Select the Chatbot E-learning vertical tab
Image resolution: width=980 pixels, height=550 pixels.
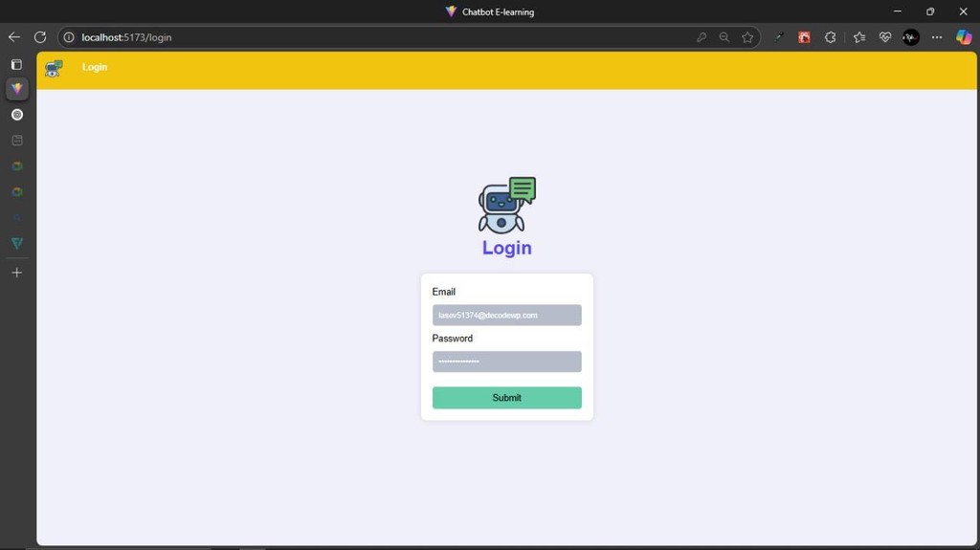pos(17,89)
